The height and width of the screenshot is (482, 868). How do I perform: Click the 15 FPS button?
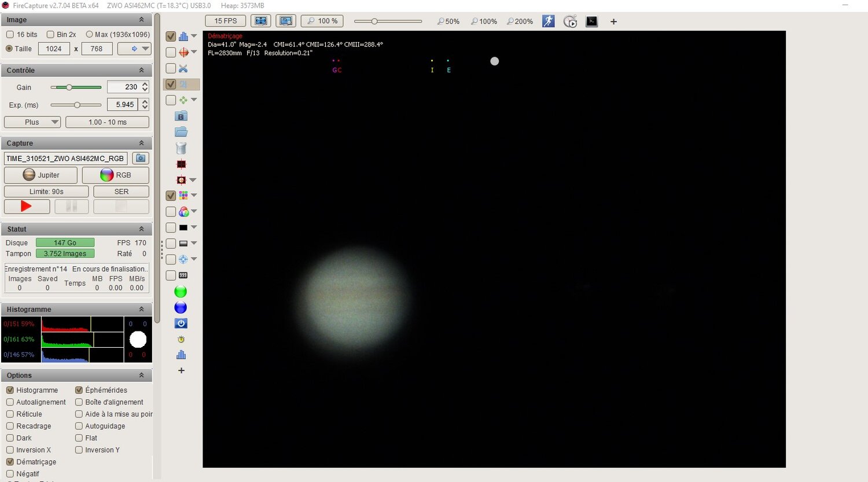coord(226,21)
